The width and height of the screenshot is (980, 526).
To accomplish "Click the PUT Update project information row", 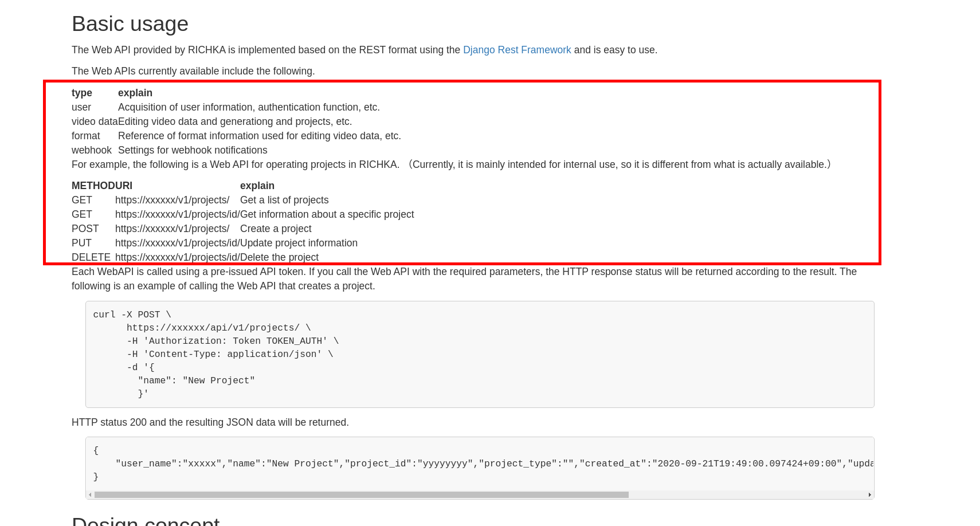I will click(214, 242).
